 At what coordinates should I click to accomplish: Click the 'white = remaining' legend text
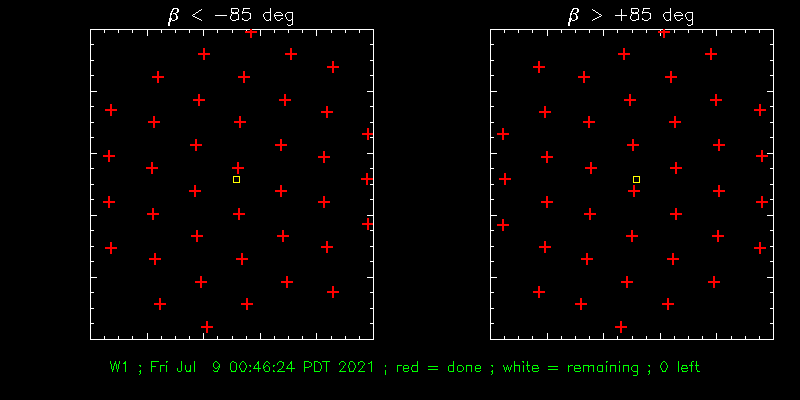[x=571, y=367]
